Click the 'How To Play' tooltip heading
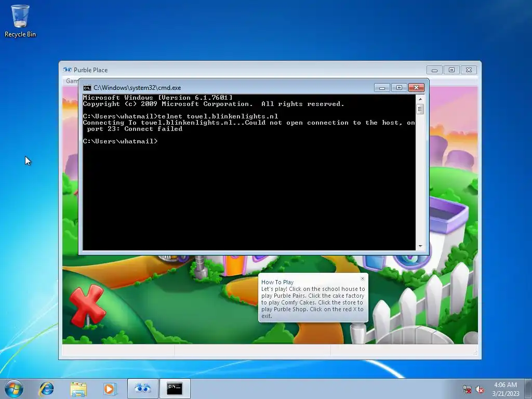 [x=277, y=282]
